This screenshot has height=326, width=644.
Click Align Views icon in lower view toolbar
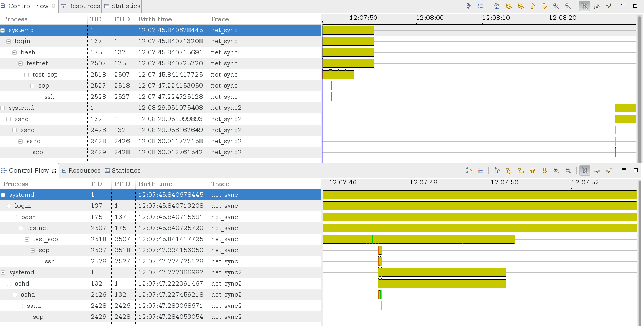click(468, 171)
